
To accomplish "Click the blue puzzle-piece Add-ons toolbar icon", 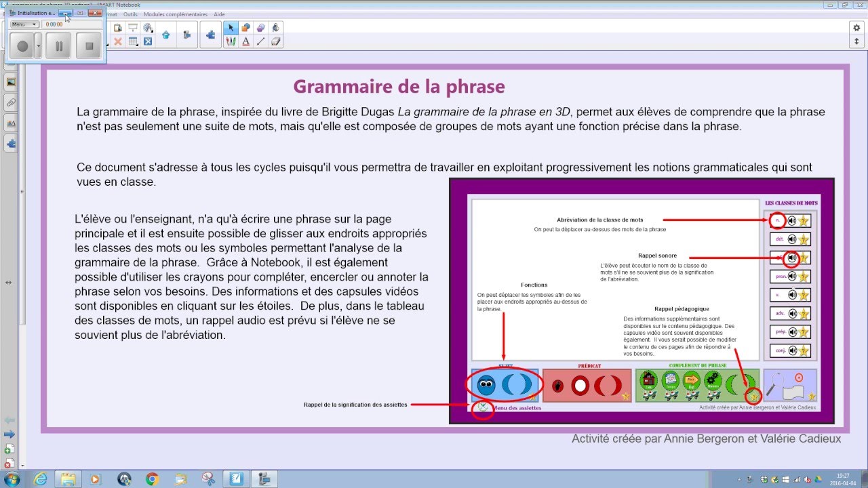I will click(x=210, y=35).
